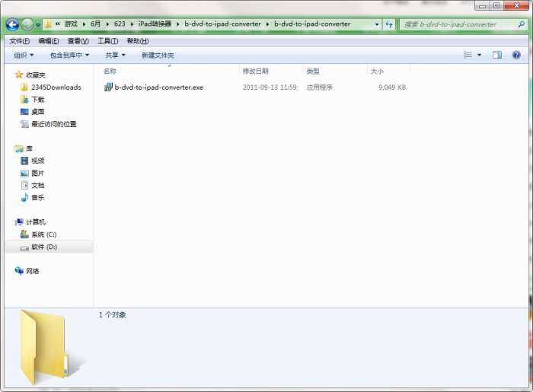
Task: Select 库 libraries node
Action: coord(29,148)
